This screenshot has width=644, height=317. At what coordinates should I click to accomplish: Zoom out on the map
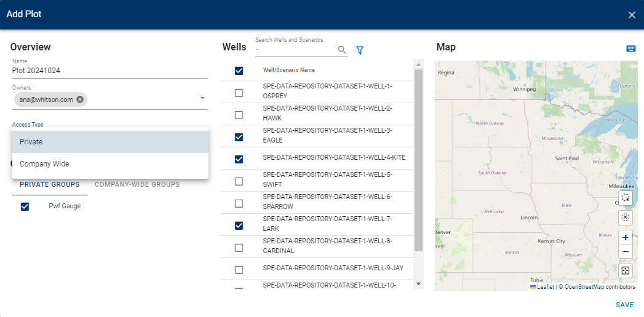tap(626, 251)
